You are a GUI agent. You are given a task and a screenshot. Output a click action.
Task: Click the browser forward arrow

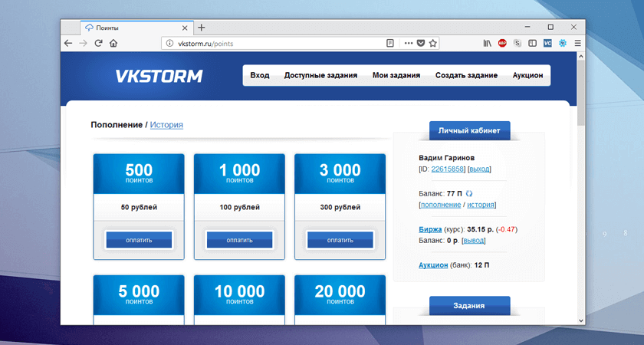point(83,43)
